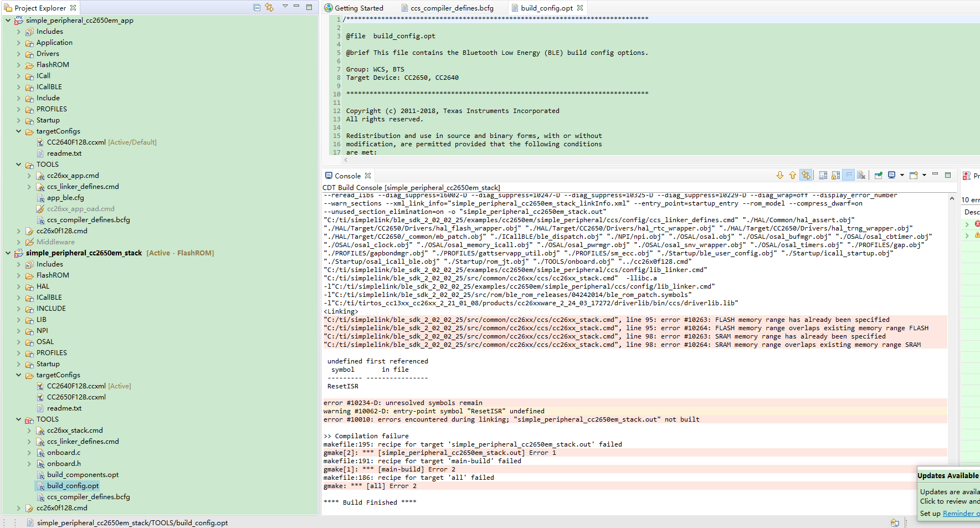The height and width of the screenshot is (528, 980).
Task: Clear the Console output
Action: click(x=861, y=176)
